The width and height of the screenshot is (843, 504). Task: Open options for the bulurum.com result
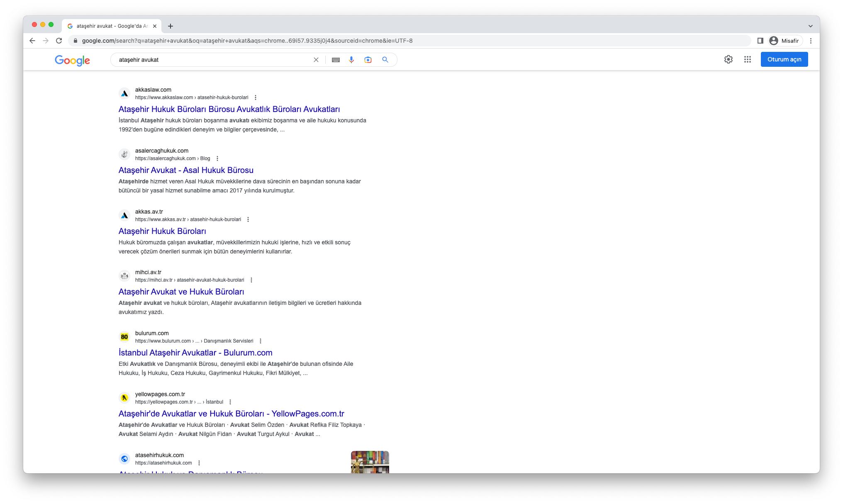coord(261,341)
